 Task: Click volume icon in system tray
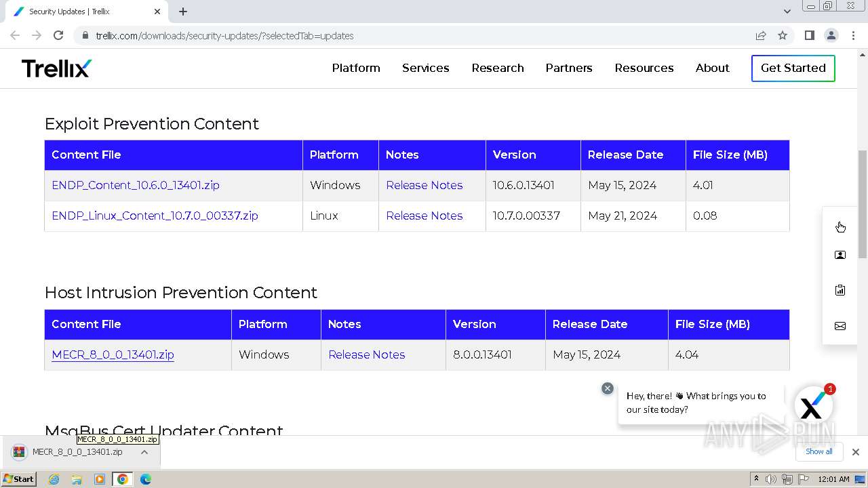click(x=771, y=479)
